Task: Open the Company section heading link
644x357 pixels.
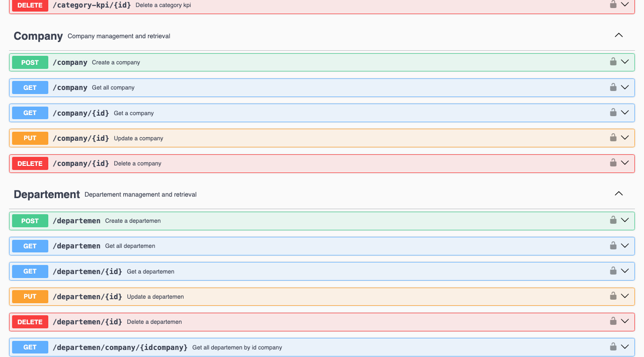Action: point(38,36)
